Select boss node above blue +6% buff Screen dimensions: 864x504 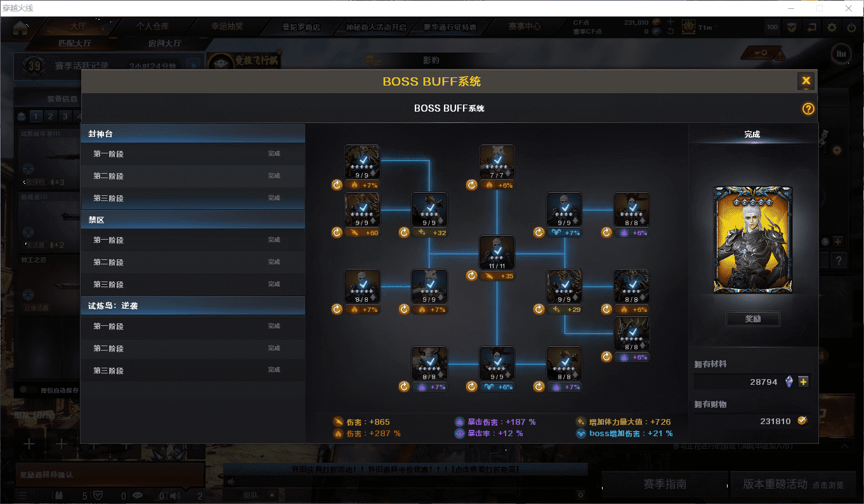497,364
